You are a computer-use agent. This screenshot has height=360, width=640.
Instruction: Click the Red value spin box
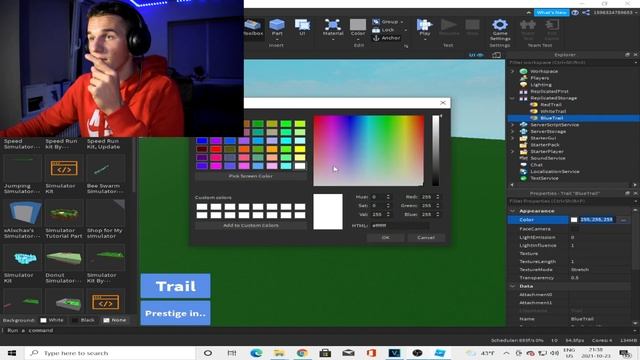coord(430,197)
